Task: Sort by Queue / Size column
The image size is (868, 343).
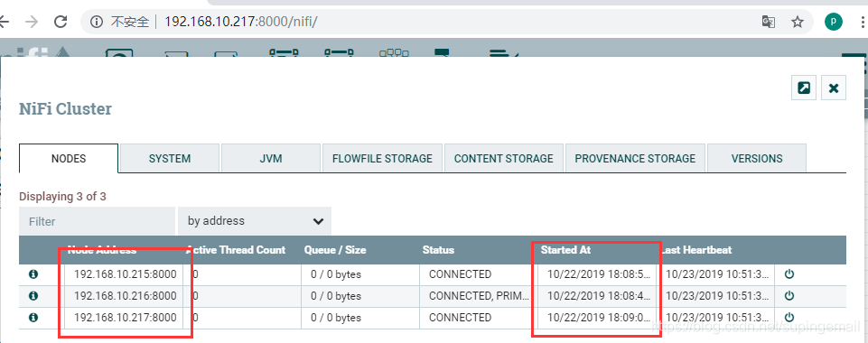Action: (335, 250)
